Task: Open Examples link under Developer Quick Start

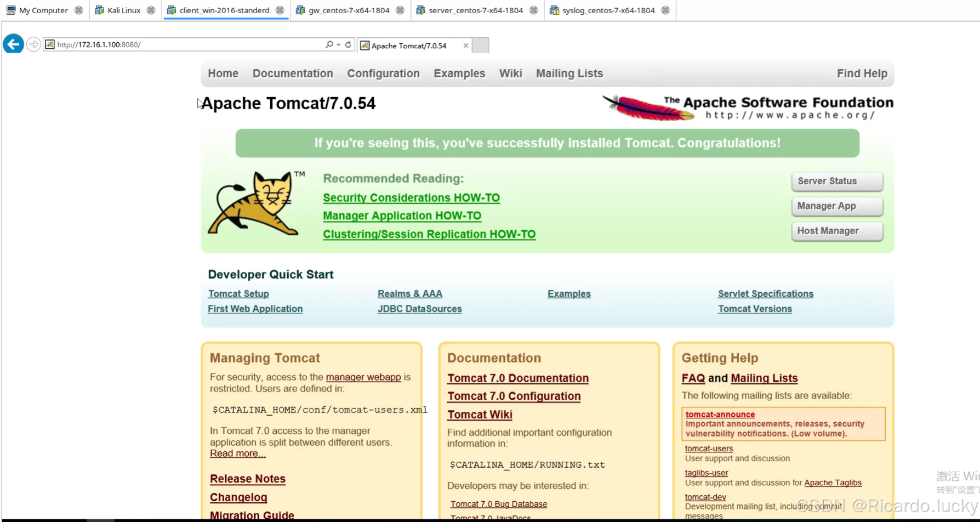Action: pyautogui.click(x=569, y=294)
